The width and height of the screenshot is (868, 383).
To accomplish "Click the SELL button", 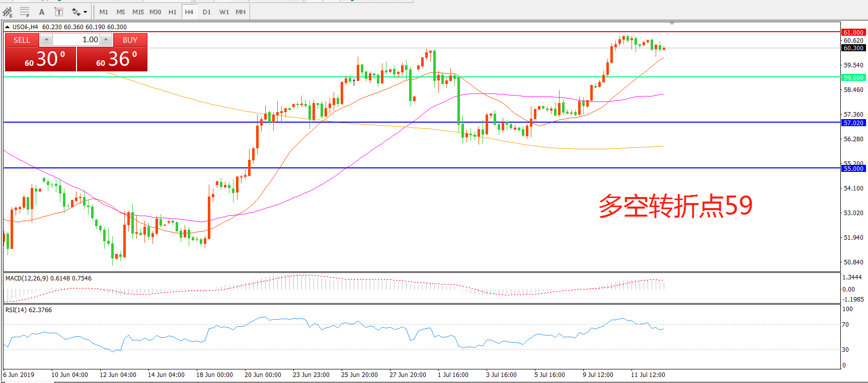I will point(22,40).
